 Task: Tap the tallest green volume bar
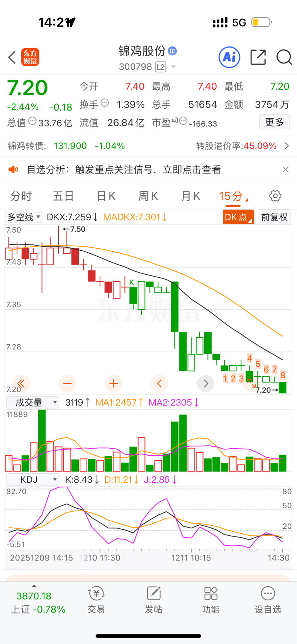tap(42, 441)
